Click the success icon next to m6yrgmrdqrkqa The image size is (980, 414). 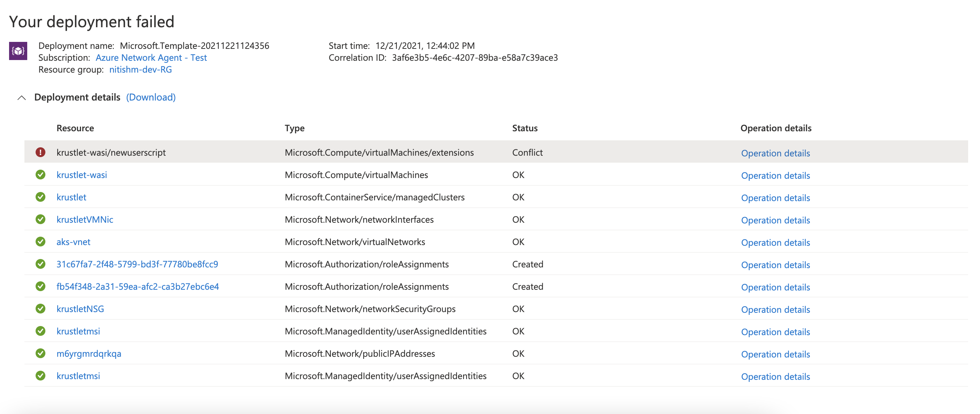coord(40,354)
